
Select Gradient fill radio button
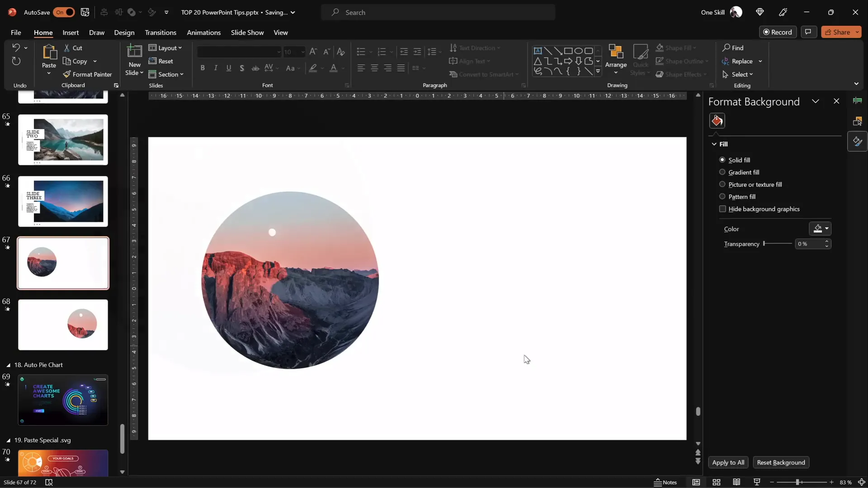(722, 172)
